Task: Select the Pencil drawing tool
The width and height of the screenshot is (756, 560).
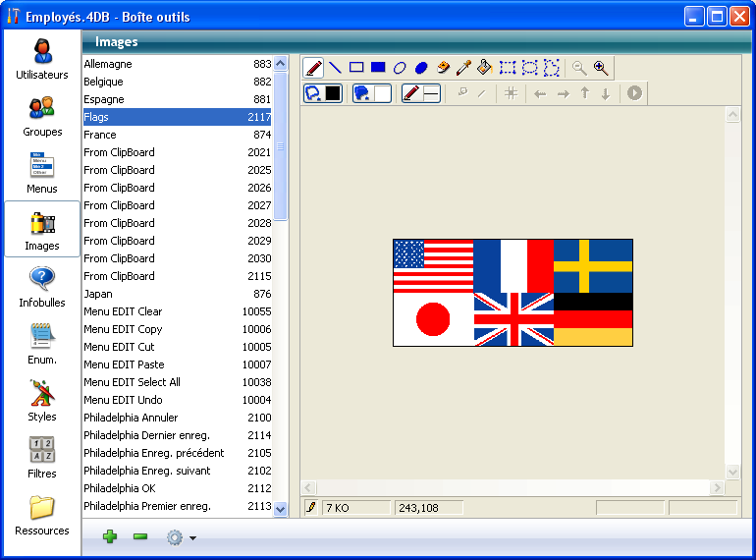Action: [314, 68]
